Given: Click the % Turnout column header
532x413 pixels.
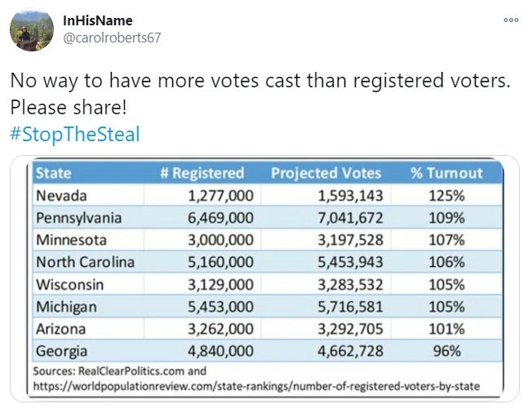Looking at the screenshot, I should 446,173.
